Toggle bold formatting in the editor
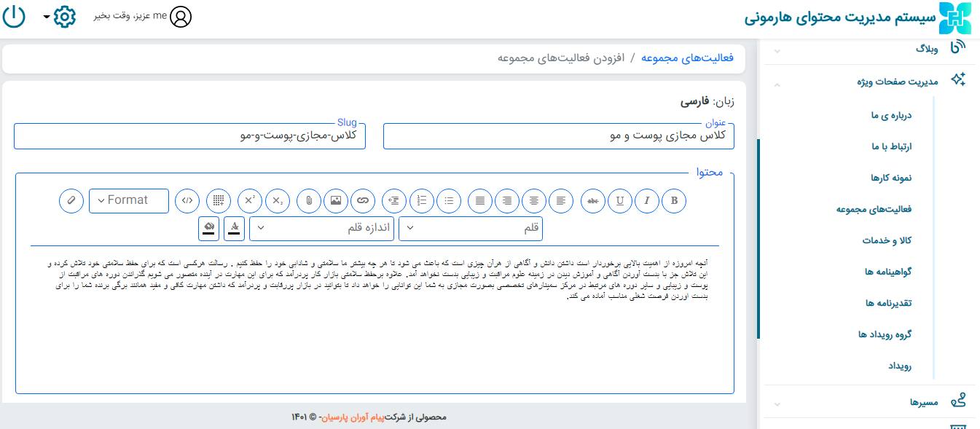Screen dimensions: 980x429 [674, 200]
